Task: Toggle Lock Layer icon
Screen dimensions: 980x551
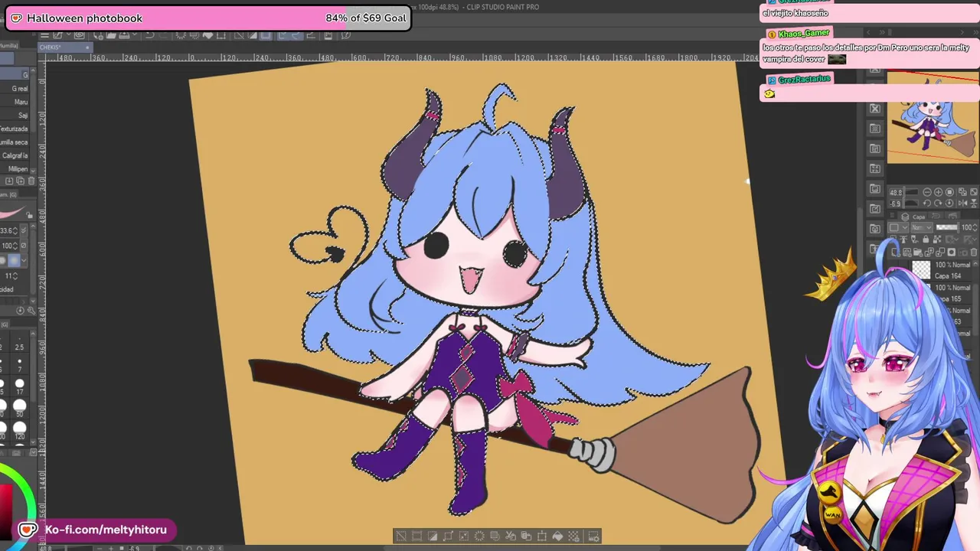Action: [x=926, y=239]
